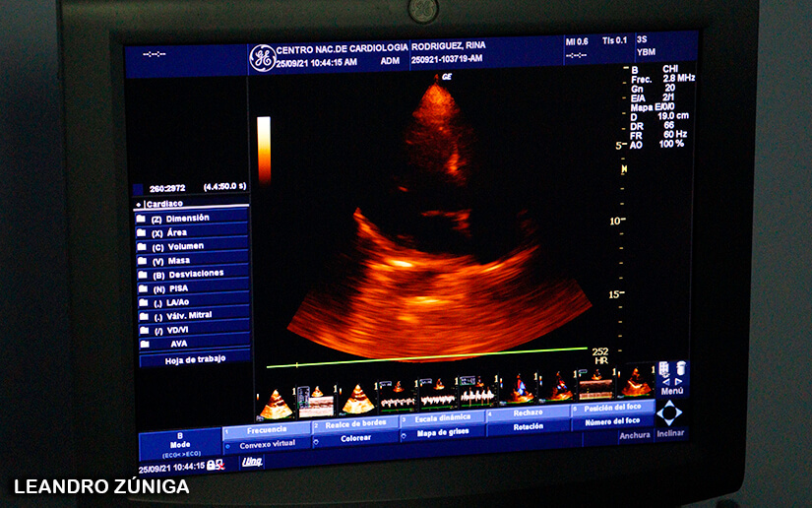
Task: Click the orange color map scale bar
Action: tap(264, 152)
